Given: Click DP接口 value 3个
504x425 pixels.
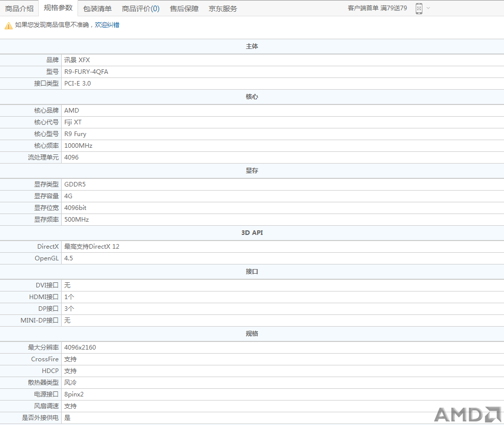Looking at the screenshot, I should coord(69,309).
